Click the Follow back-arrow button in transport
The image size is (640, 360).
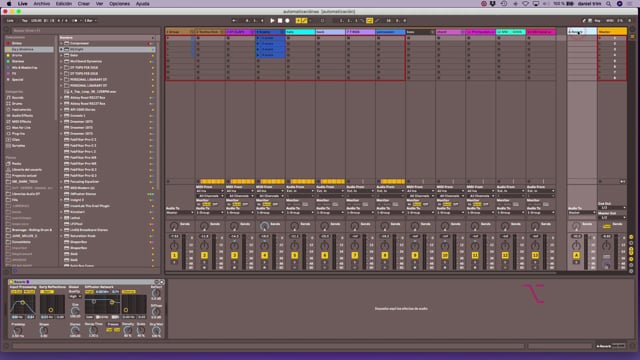point(234,20)
